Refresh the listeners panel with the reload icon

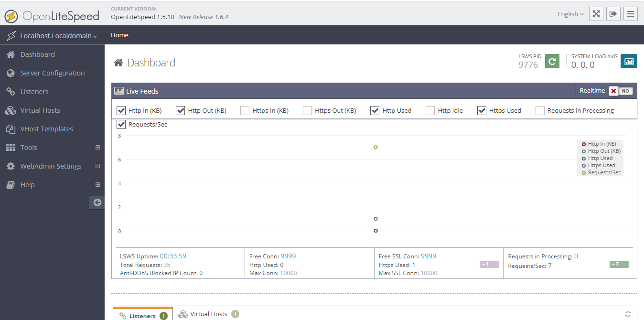pyautogui.click(x=628, y=314)
